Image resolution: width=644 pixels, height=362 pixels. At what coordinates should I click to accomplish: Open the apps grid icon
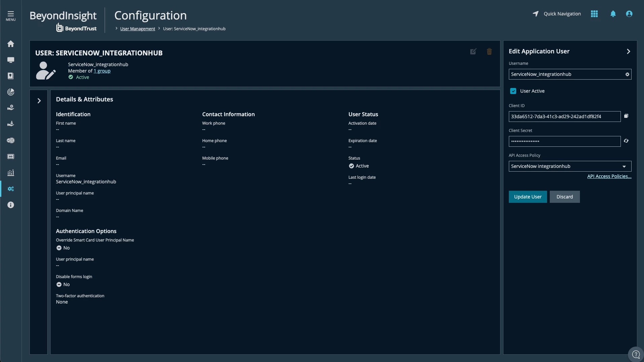coord(594,14)
